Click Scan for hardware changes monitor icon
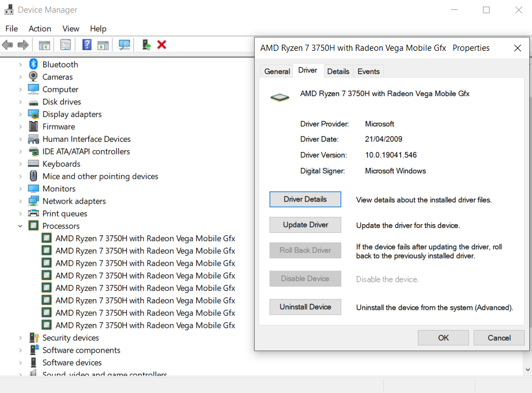 (x=125, y=45)
